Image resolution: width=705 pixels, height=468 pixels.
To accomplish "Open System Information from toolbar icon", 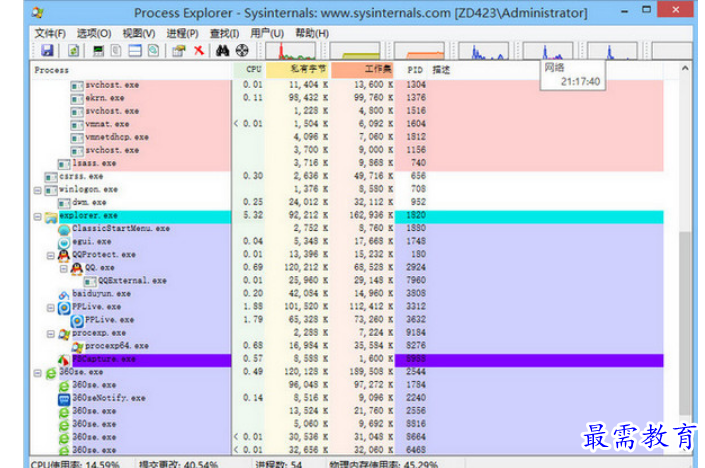I will (98, 50).
